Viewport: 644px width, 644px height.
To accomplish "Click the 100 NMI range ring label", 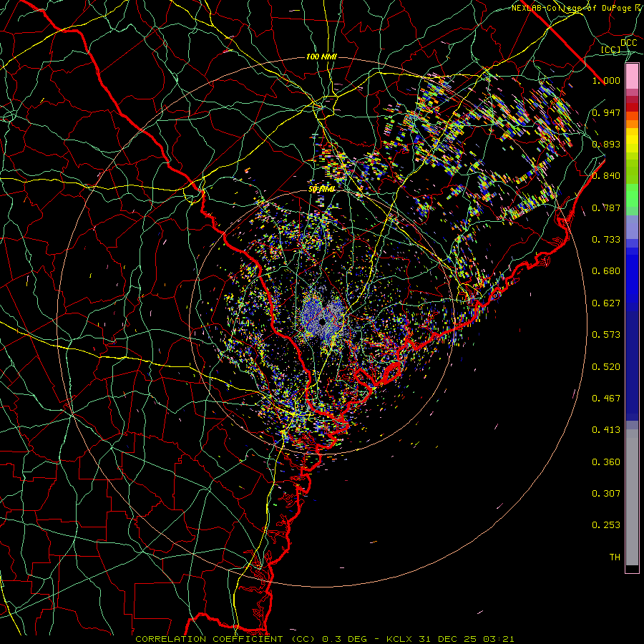I will coord(321,57).
